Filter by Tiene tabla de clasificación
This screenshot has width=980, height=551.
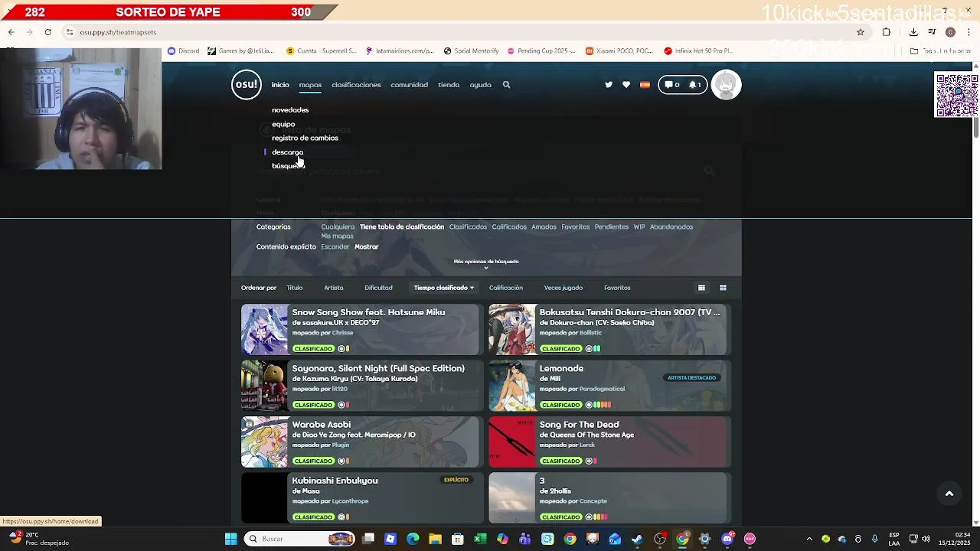[x=402, y=227]
